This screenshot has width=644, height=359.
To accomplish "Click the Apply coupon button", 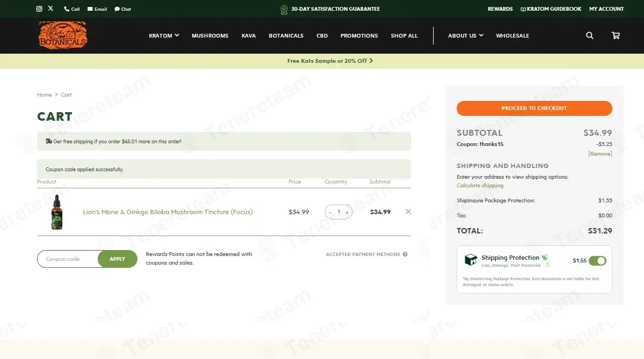I will [118, 259].
